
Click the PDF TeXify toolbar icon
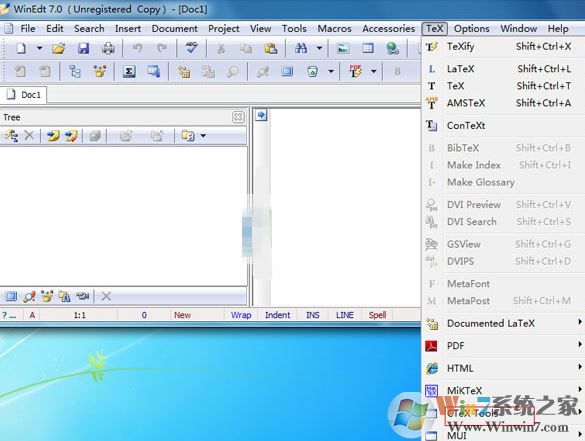click(x=356, y=71)
